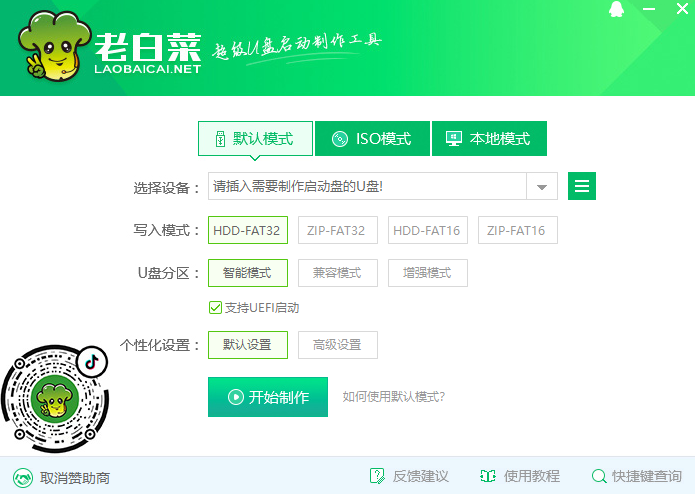Open the 如何使用默认模式? help link
Image resolution: width=695 pixels, height=494 pixels.
pos(394,397)
